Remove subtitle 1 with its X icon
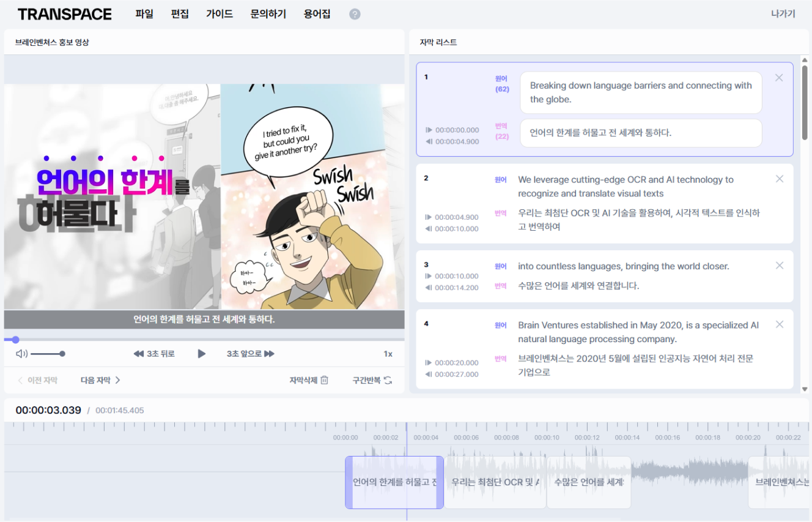This screenshot has height=522, width=812. point(779,78)
